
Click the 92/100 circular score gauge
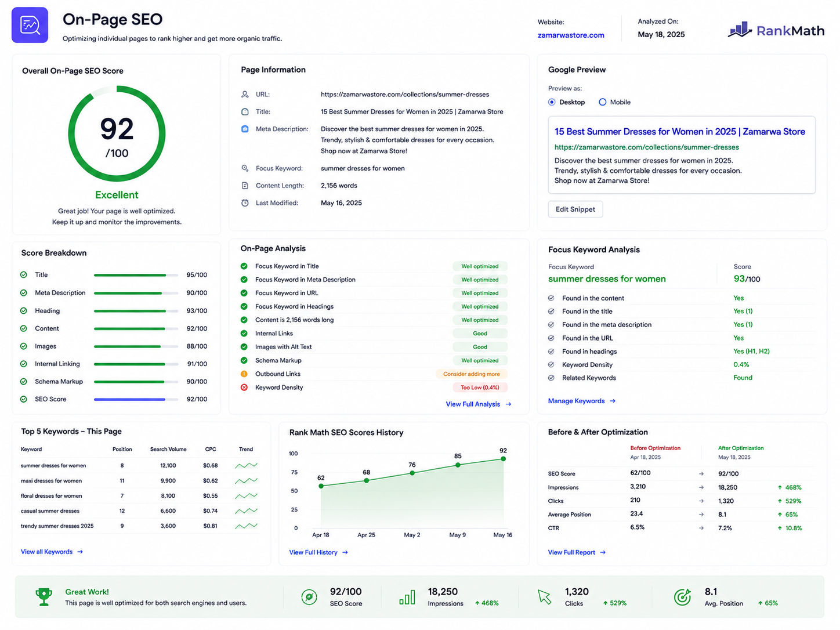click(117, 134)
